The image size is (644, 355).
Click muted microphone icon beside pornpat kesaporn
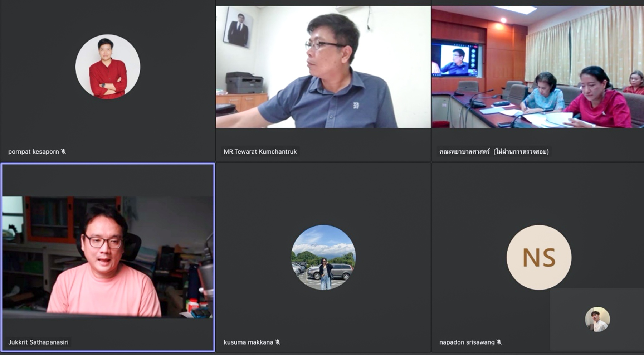63,151
